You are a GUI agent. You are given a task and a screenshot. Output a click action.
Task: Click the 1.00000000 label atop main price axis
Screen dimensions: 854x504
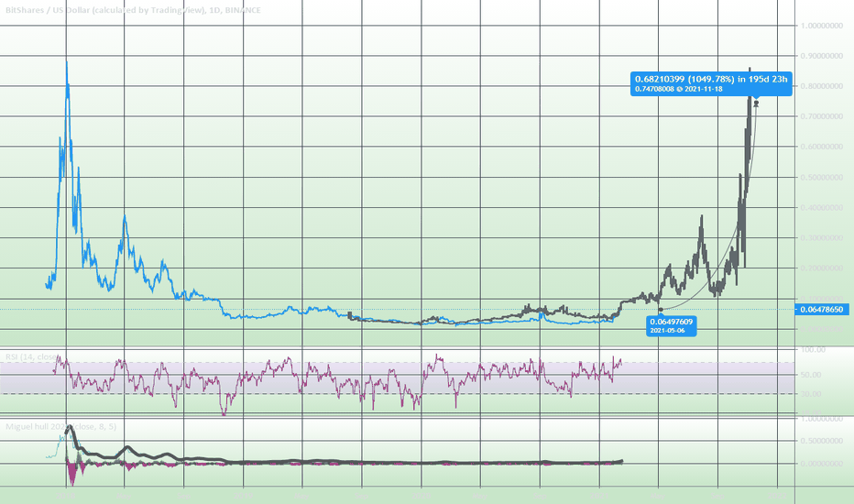822,26
